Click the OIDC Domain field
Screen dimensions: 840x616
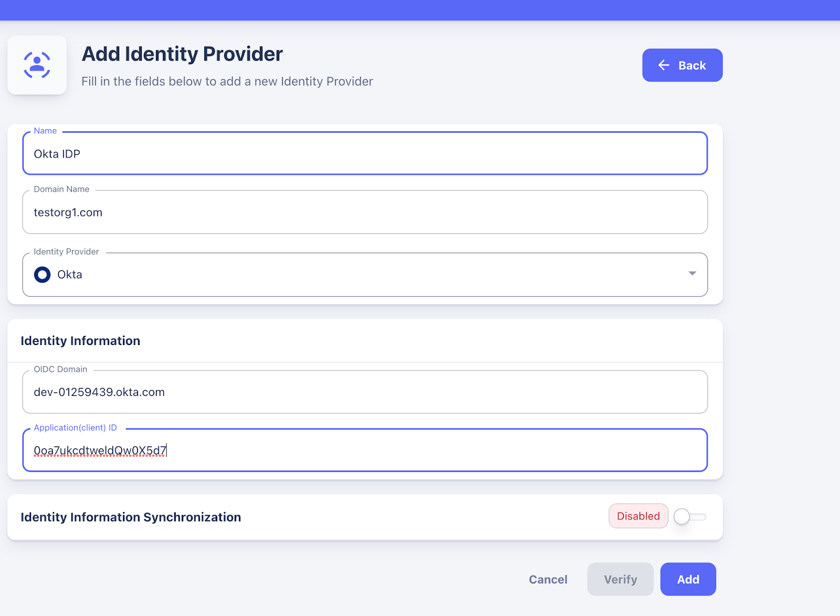[x=365, y=392]
